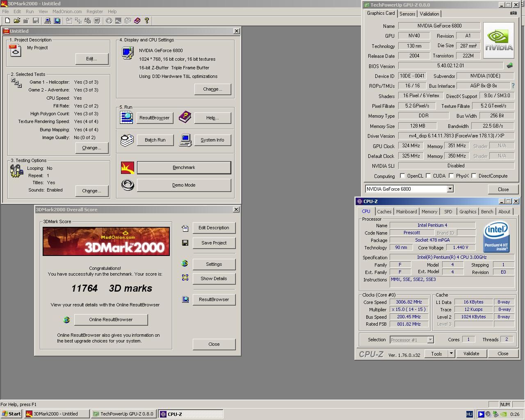Open the Run menu in 3DMark2000
The width and height of the screenshot is (525, 420).
pos(30,11)
